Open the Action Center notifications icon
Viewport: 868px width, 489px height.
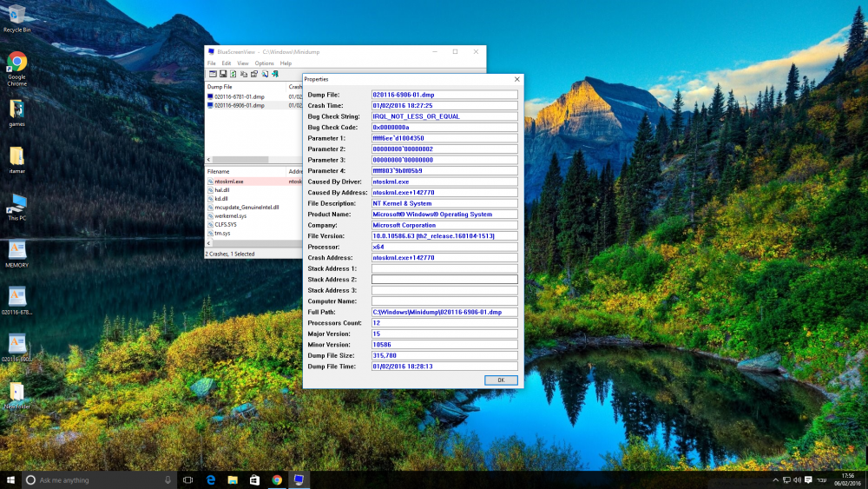pyautogui.click(x=808, y=480)
